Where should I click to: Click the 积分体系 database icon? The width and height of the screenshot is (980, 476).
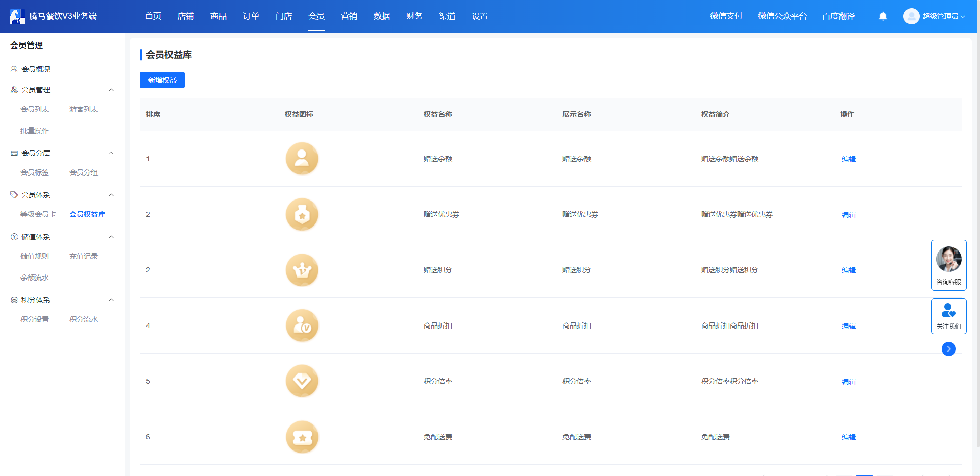pyautogui.click(x=14, y=300)
